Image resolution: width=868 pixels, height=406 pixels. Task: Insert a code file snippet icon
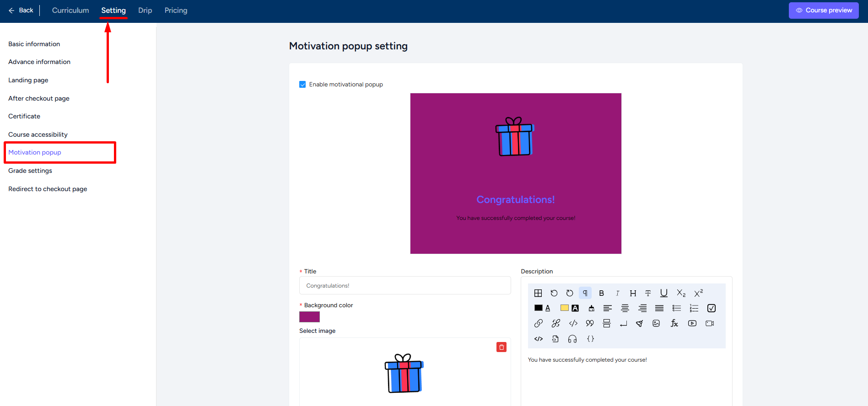tap(555, 339)
